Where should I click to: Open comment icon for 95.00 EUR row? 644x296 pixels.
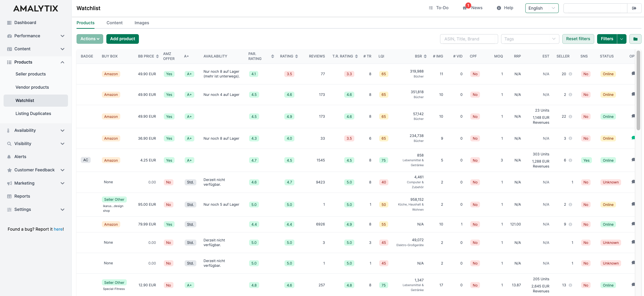[633, 204]
